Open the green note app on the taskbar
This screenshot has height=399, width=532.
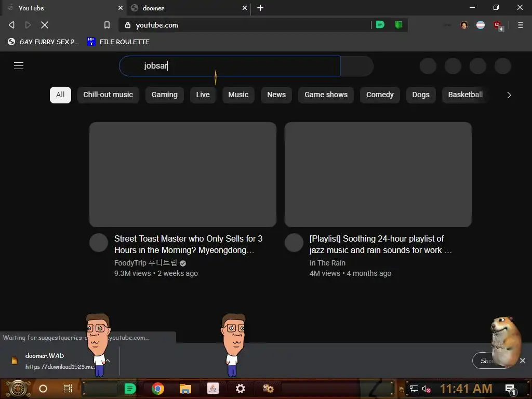click(x=130, y=389)
